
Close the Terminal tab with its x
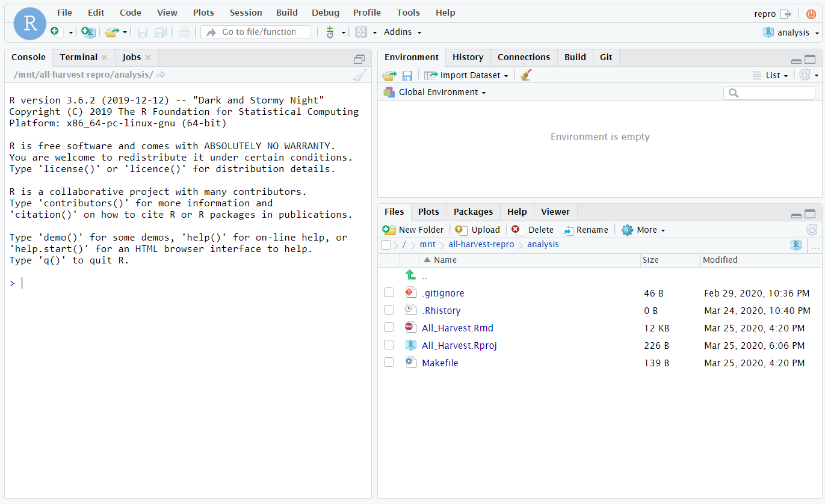[x=104, y=58]
